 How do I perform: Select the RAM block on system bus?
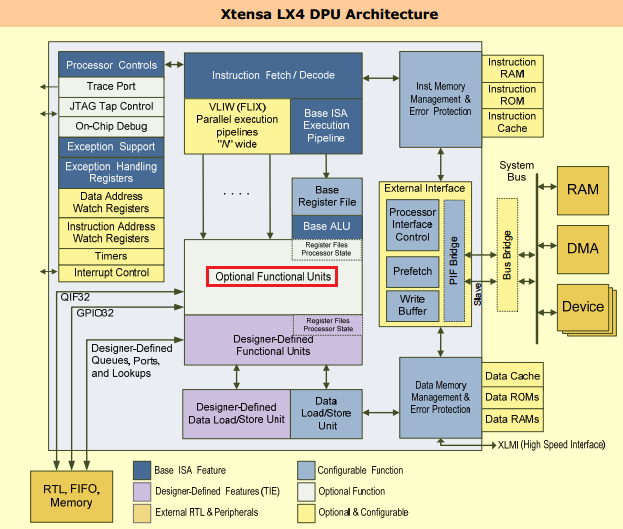click(582, 190)
